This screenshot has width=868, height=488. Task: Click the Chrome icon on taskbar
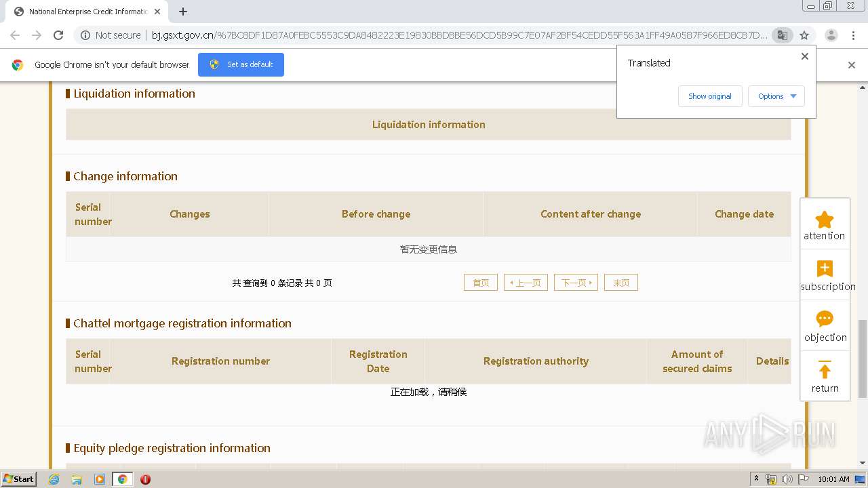tap(123, 479)
